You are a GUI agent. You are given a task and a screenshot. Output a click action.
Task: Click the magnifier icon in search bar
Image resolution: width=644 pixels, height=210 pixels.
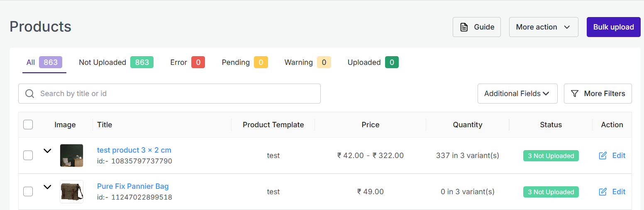tap(29, 94)
